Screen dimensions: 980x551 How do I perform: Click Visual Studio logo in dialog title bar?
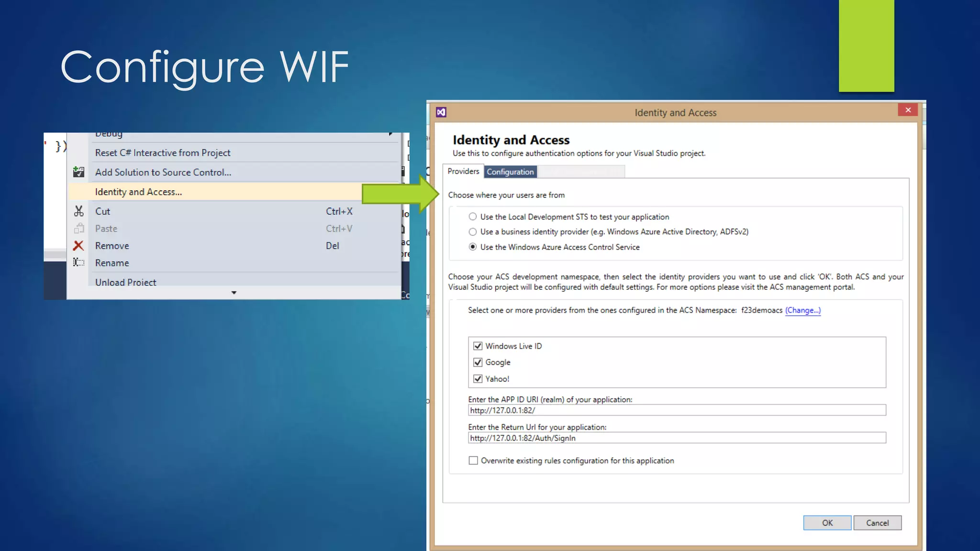[x=441, y=112]
